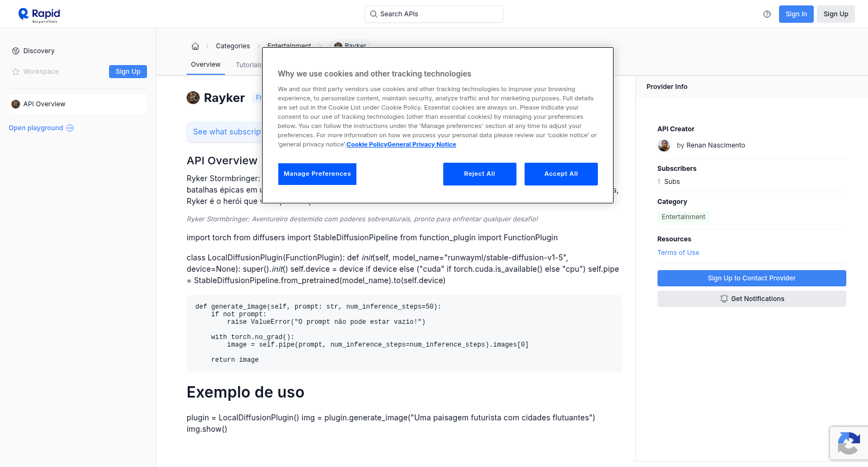Click the Discovery compass icon

click(x=16, y=51)
